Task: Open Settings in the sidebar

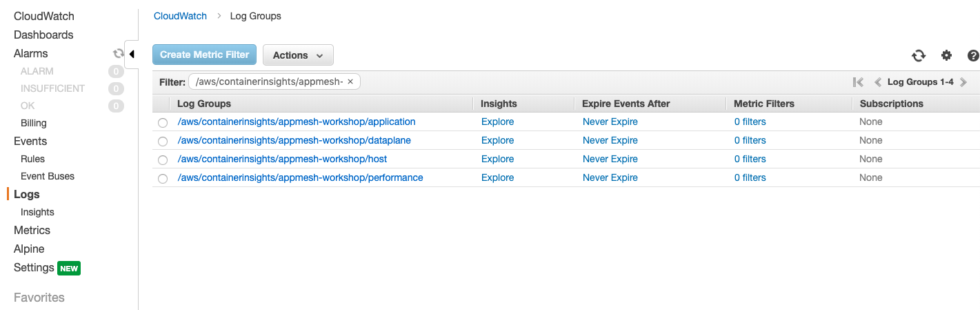Action: tap(34, 267)
